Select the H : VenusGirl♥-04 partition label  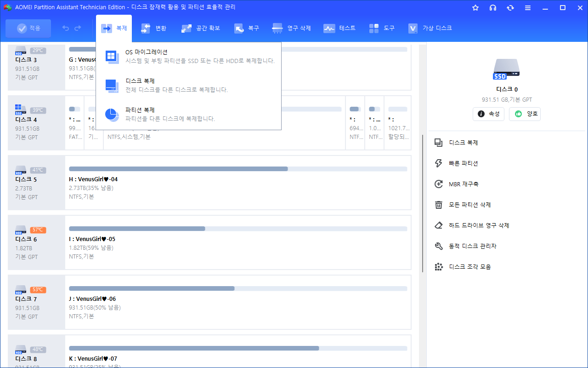(x=93, y=179)
